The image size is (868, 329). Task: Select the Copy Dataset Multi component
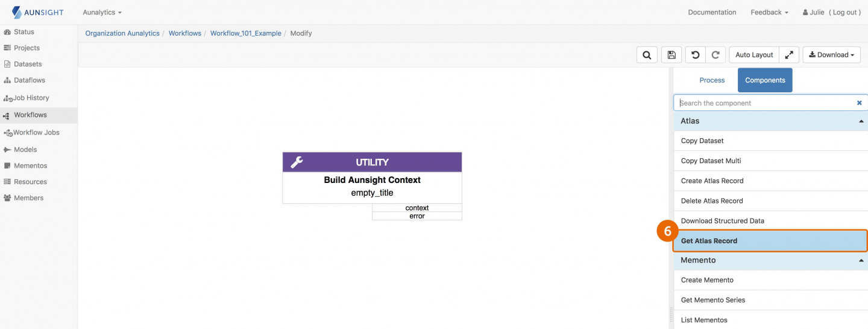770,161
